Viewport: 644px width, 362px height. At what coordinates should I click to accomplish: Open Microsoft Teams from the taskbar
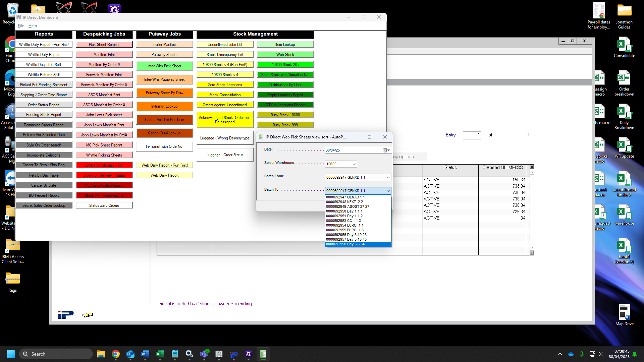point(204,354)
